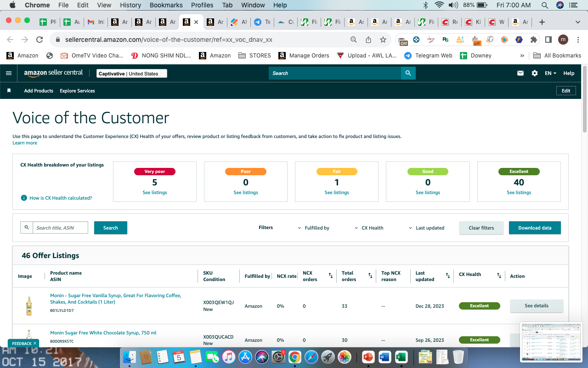This screenshot has height=368, width=588.
Task: Bookmark this page with the star icon
Action: point(383,40)
